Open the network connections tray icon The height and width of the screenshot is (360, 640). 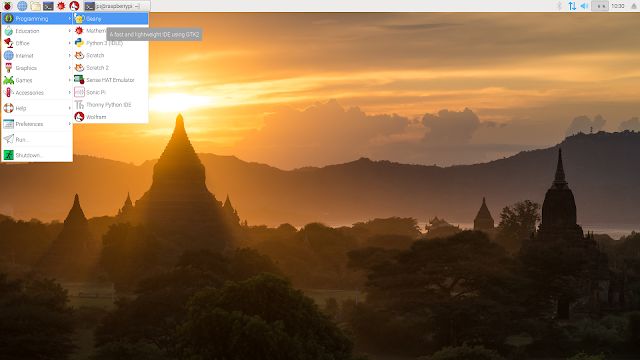(572, 6)
